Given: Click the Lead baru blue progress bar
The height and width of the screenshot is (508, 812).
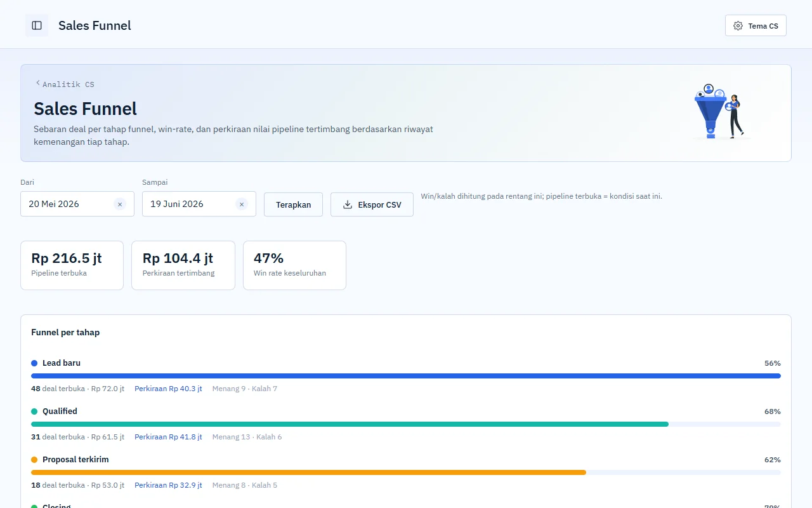Looking at the screenshot, I should tap(406, 376).
